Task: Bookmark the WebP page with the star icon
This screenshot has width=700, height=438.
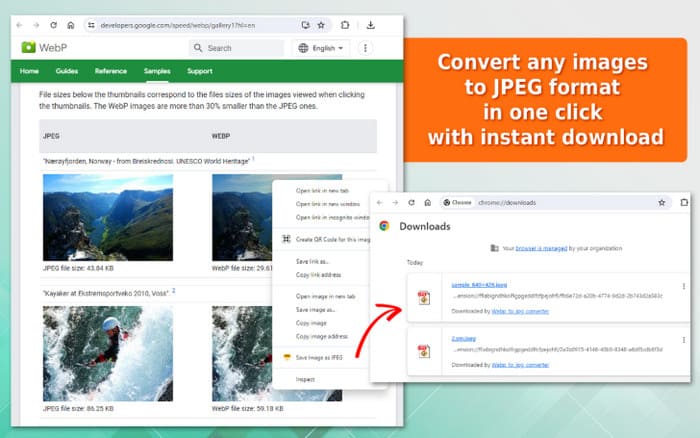Action: [320, 24]
